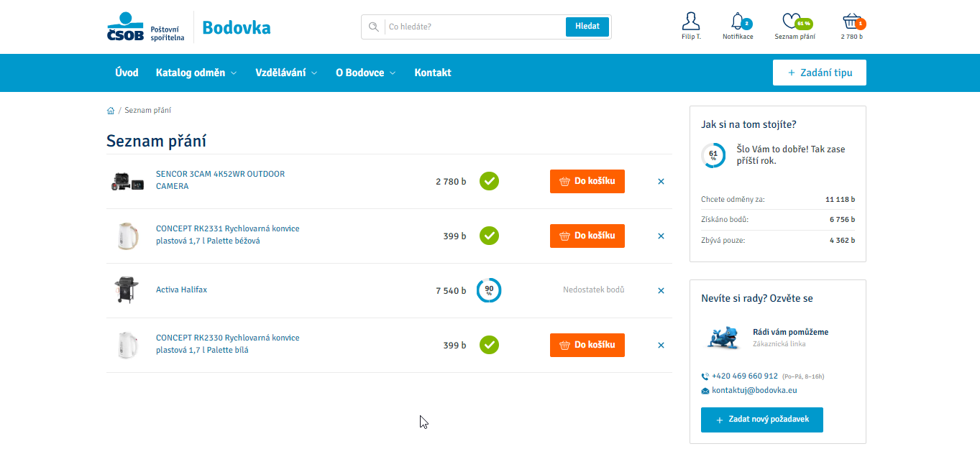This screenshot has width=980, height=472.
Task: Click the blue chameleon mascot image
Action: coord(723,338)
